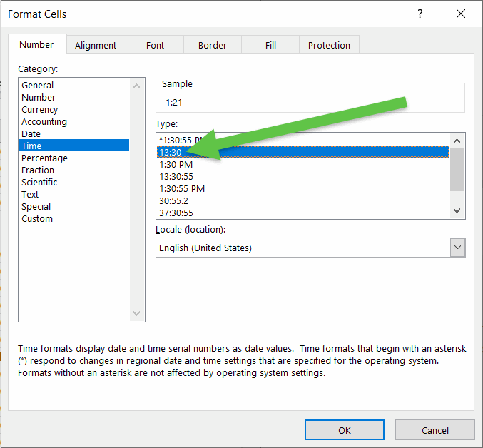Switch to the Alignment tab
The image size is (483, 448).
(x=96, y=45)
